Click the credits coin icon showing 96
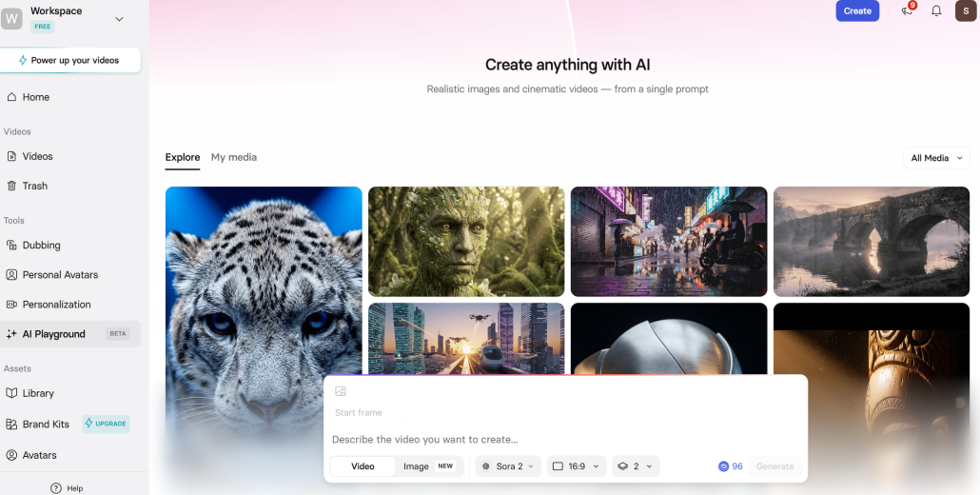The image size is (980, 495). pos(723,466)
